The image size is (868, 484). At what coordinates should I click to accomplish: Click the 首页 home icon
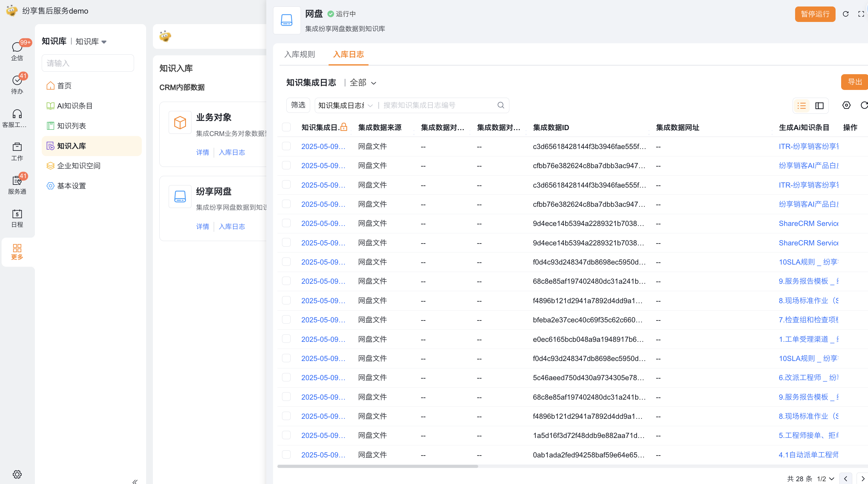(50, 86)
